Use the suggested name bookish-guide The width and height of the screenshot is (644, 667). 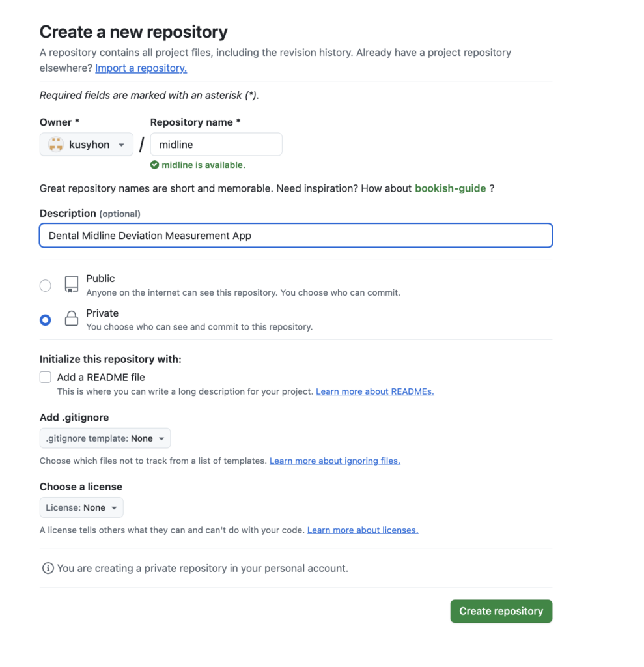451,188
